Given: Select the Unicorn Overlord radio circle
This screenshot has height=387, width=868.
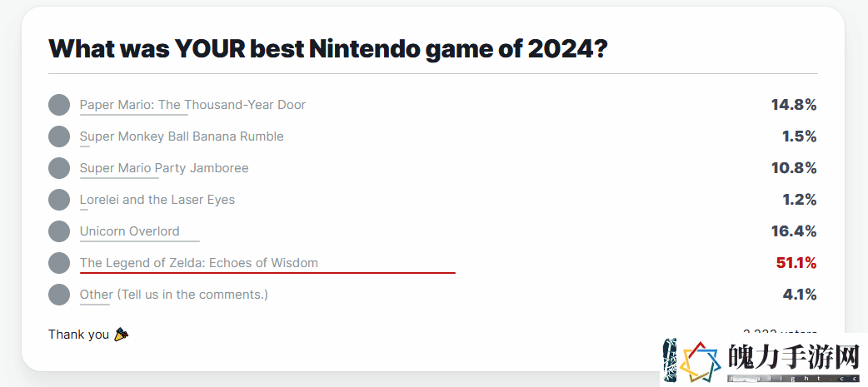Looking at the screenshot, I should pyautogui.click(x=59, y=231).
